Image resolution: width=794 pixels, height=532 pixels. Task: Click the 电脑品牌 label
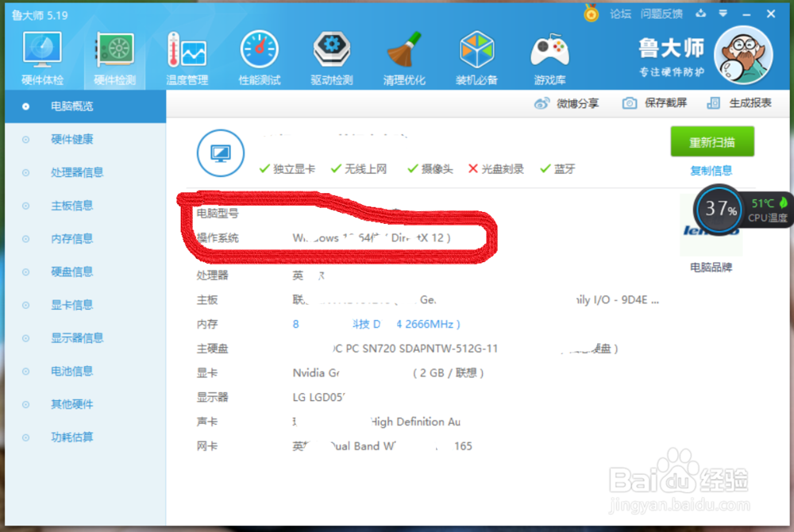(711, 268)
